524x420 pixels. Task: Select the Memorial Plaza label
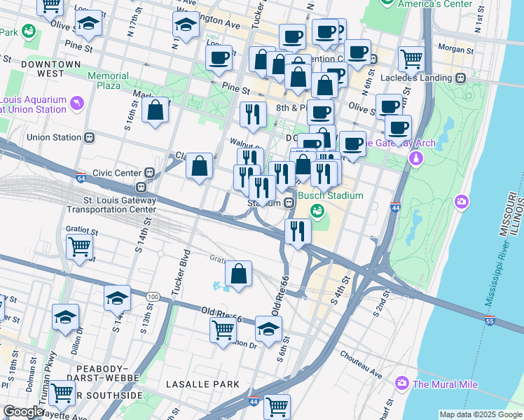coord(109,80)
